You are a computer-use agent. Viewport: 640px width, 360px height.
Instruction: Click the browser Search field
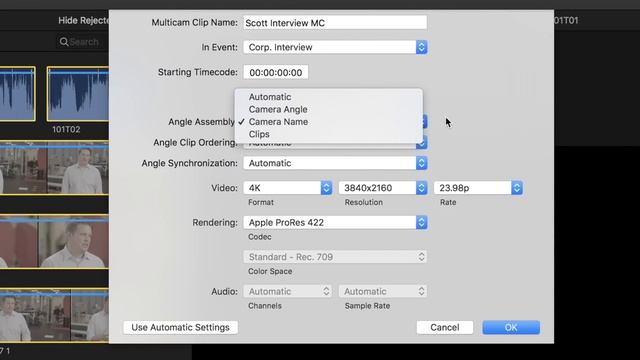(x=83, y=42)
